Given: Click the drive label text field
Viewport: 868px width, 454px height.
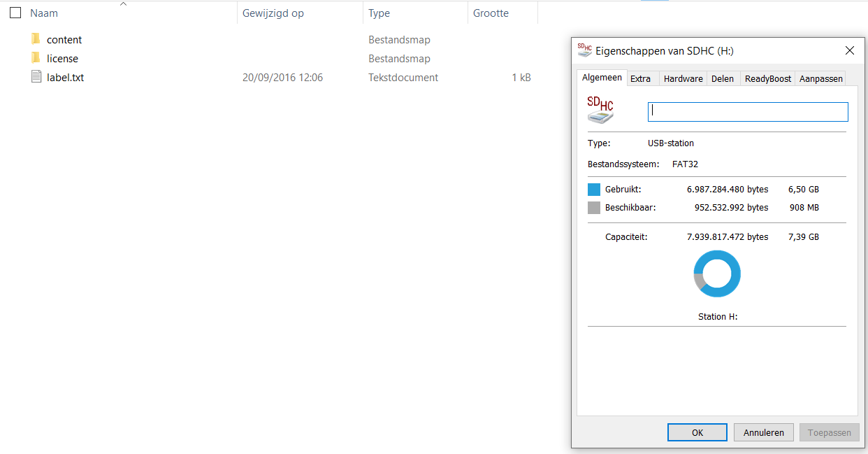Looking at the screenshot, I should pyautogui.click(x=748, y=112).
